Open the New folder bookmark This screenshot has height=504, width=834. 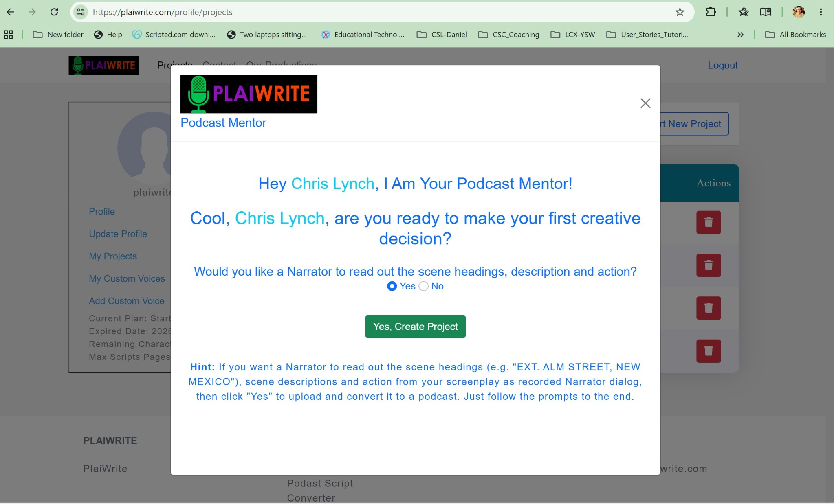(x=58, y=35)
